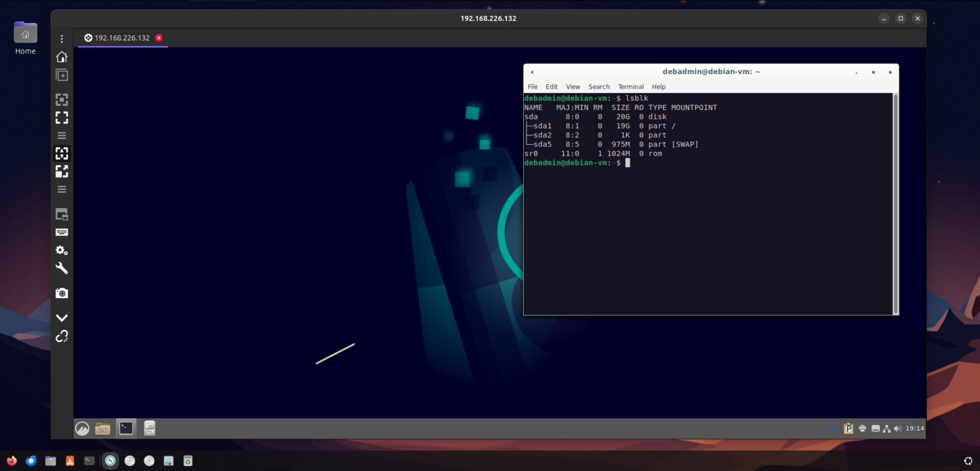Collapse the sidebar with the chevron arrow

coord(61,317)
